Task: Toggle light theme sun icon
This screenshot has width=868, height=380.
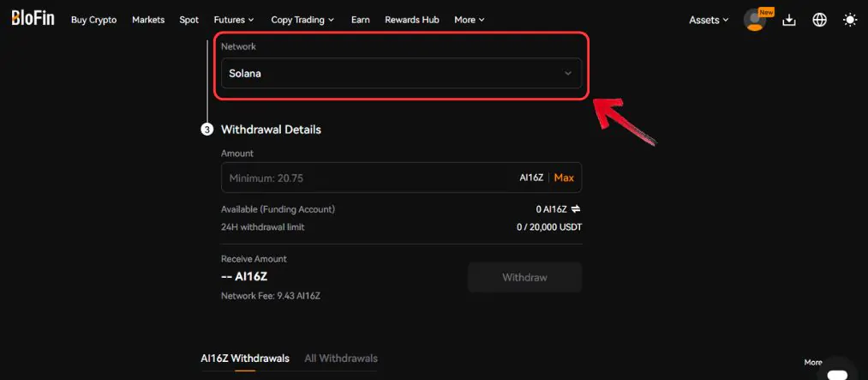Action: point(850,20)
